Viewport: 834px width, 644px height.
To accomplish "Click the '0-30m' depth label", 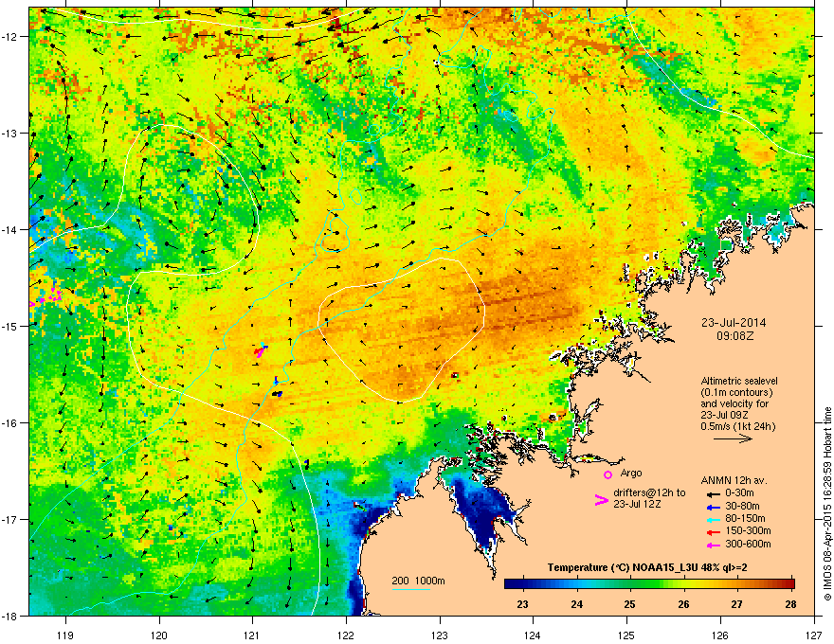I will click(739, 493).
